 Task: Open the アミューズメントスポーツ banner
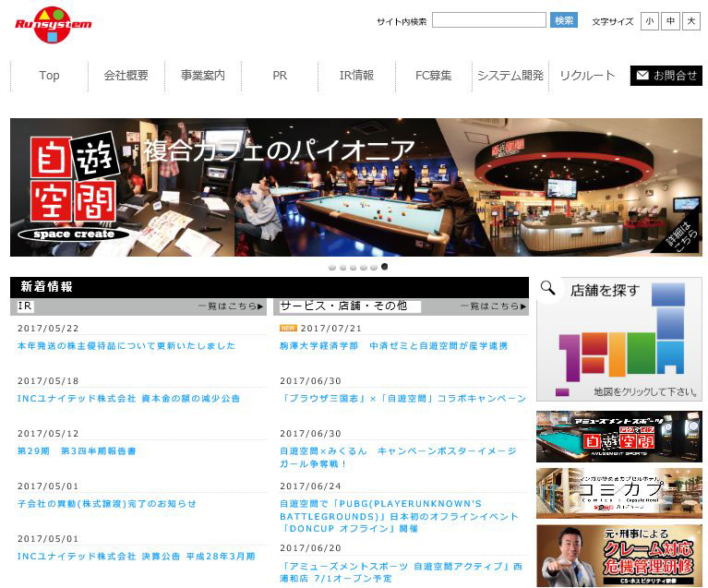(618, 437)
